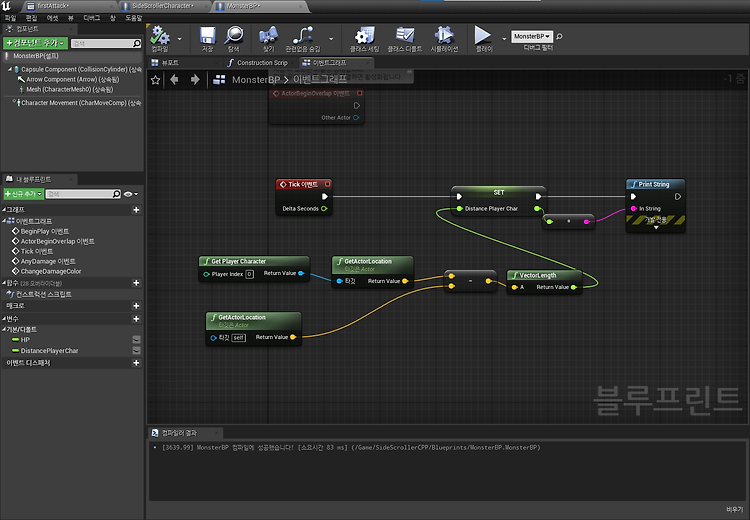The image size is (750, 520).
Task: Click search icon in Components panel search box
Action: [136, 44]
